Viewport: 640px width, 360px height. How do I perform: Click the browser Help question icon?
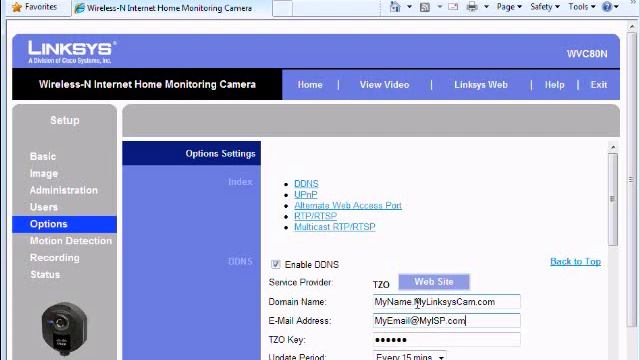pos(607,7)
